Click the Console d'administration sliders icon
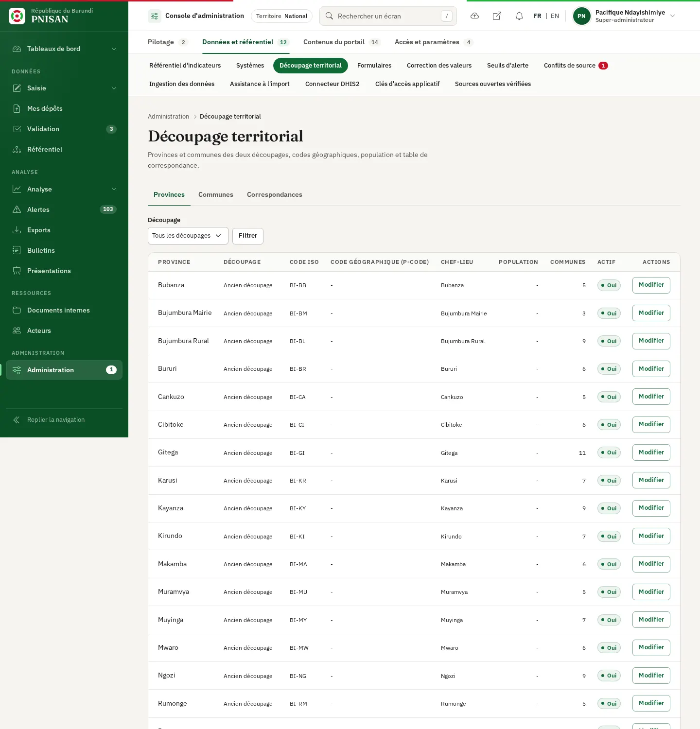700x729 pixels. 155,16
